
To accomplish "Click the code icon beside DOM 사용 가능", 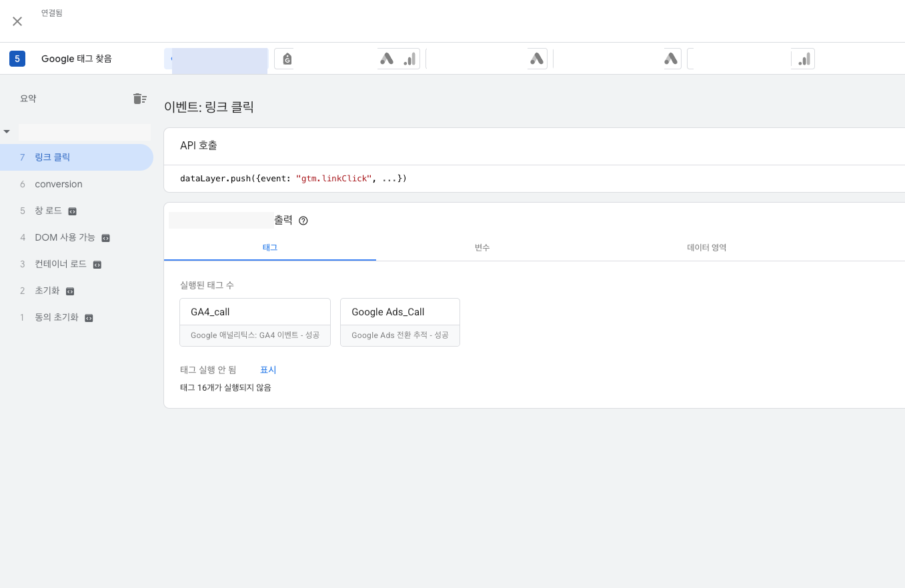I will pyautogui.click(x=105, y=237).
